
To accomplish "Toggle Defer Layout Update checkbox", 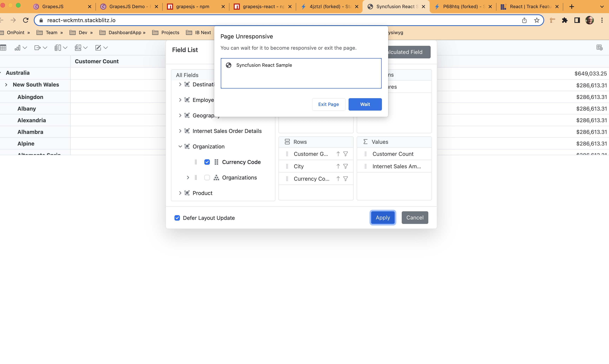I will coord(177,218).
